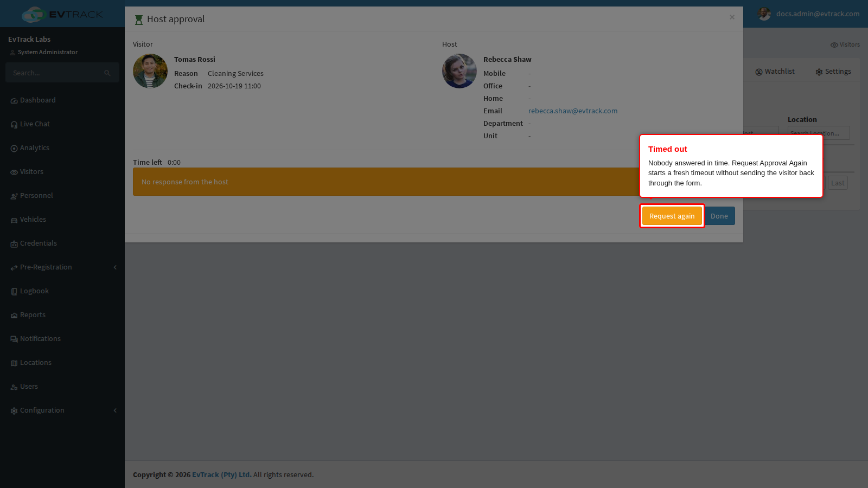
Task: Click the Dashboard gauge icon
Action: click(14, 101)
